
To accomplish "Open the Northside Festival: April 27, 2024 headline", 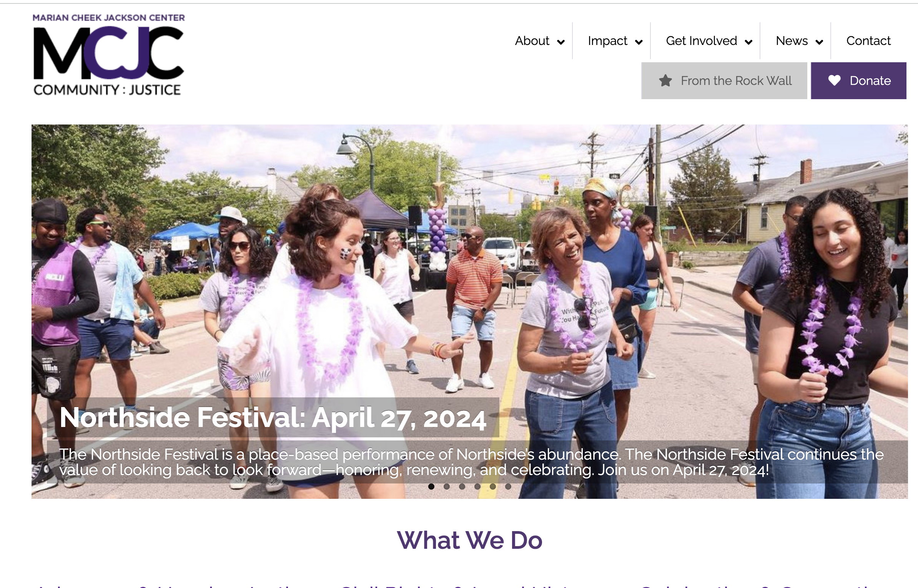I will (x=273, y=417).
